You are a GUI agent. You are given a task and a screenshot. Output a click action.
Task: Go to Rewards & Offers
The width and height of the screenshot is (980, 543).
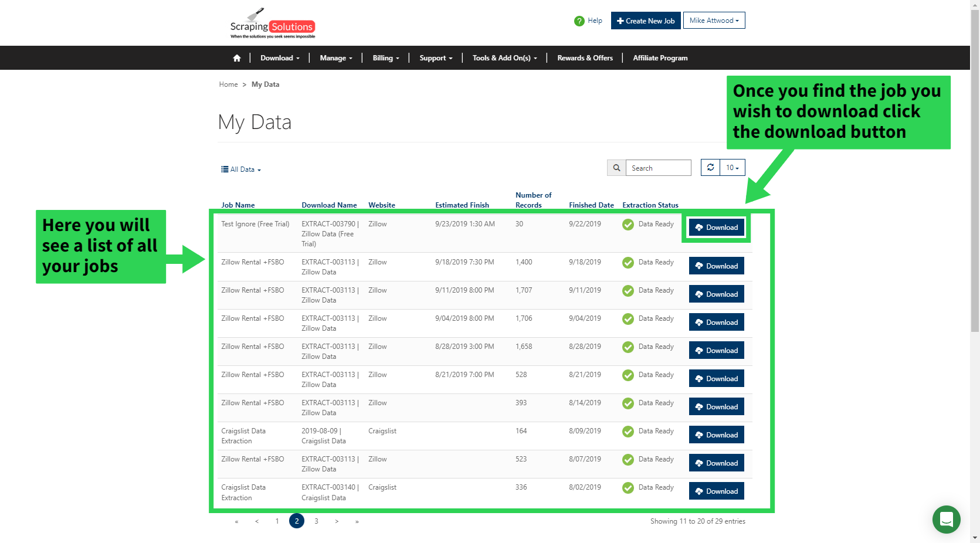pos(585,58)
